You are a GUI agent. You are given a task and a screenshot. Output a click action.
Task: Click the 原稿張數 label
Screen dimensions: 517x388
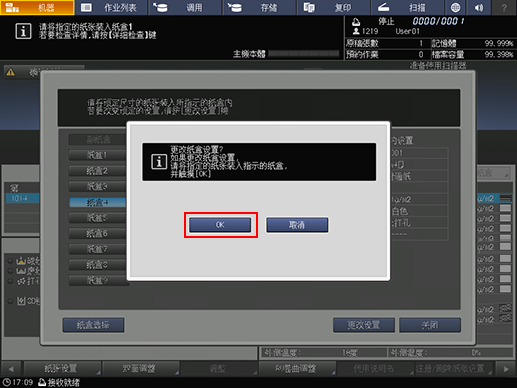pyautogui.click(x=362, y=43)
